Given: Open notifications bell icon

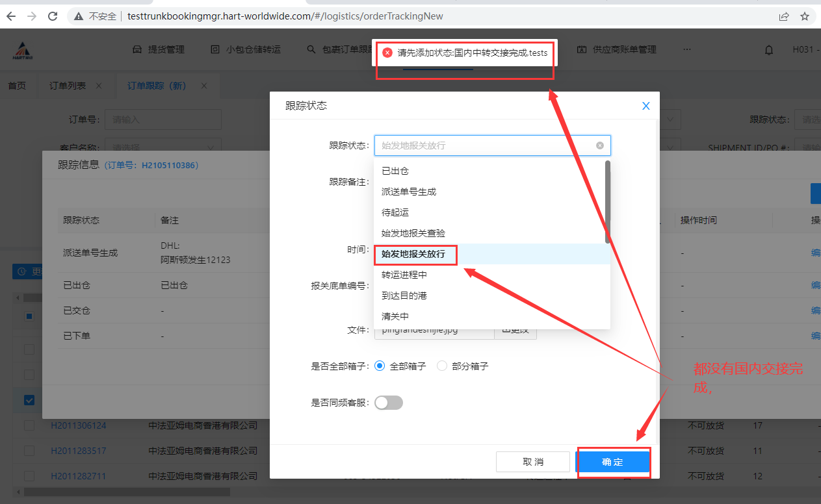Looking at the screenshot, I should pyautogui.click(x=769, y=50).
